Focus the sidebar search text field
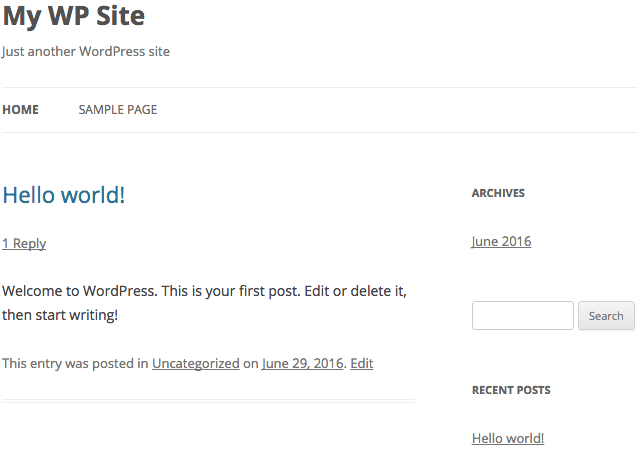 tap(523, 316)
